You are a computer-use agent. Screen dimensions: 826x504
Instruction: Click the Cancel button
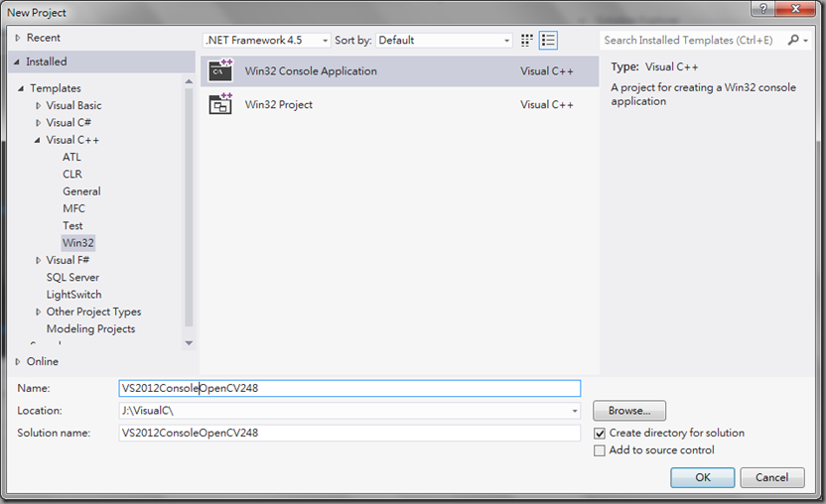coord(772,477)
